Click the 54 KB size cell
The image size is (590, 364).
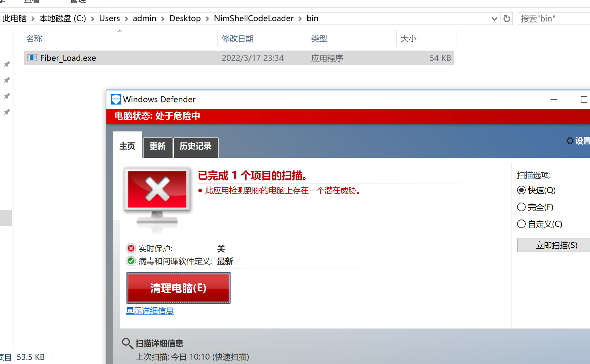pos(440,58)
